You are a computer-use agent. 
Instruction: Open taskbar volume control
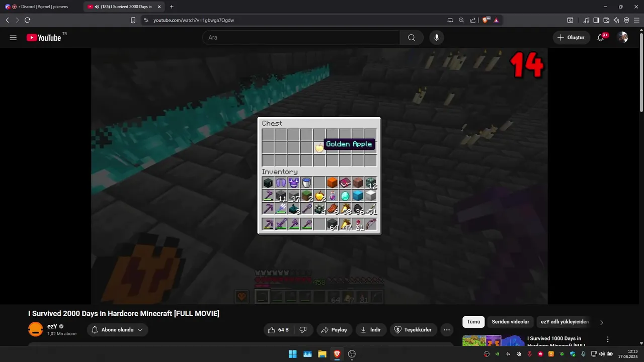(602, 354)
